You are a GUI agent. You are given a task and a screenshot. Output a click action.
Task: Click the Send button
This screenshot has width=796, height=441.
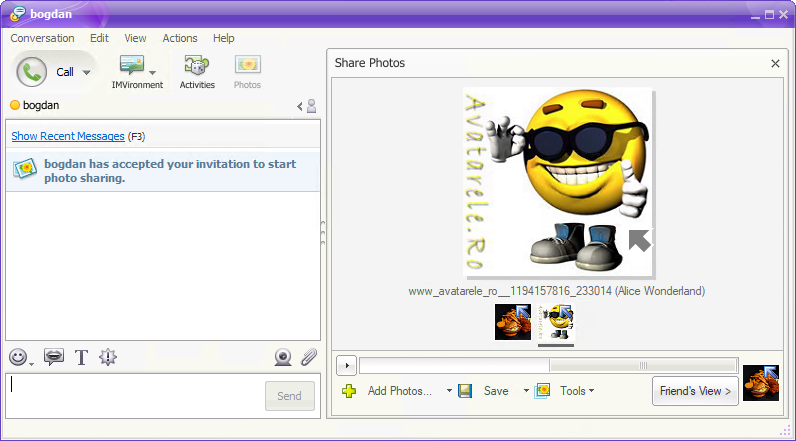point(289,396)
